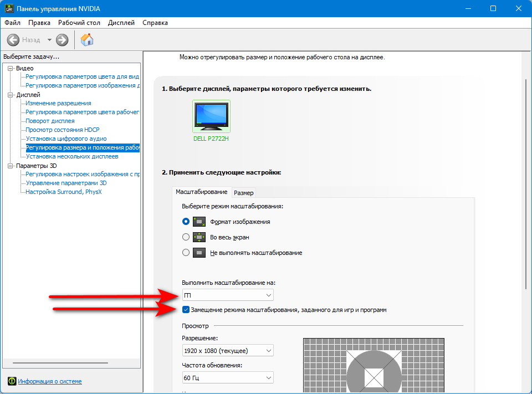Open the Справка menu
Screen dimensions: 532x394
click(155, 23)
